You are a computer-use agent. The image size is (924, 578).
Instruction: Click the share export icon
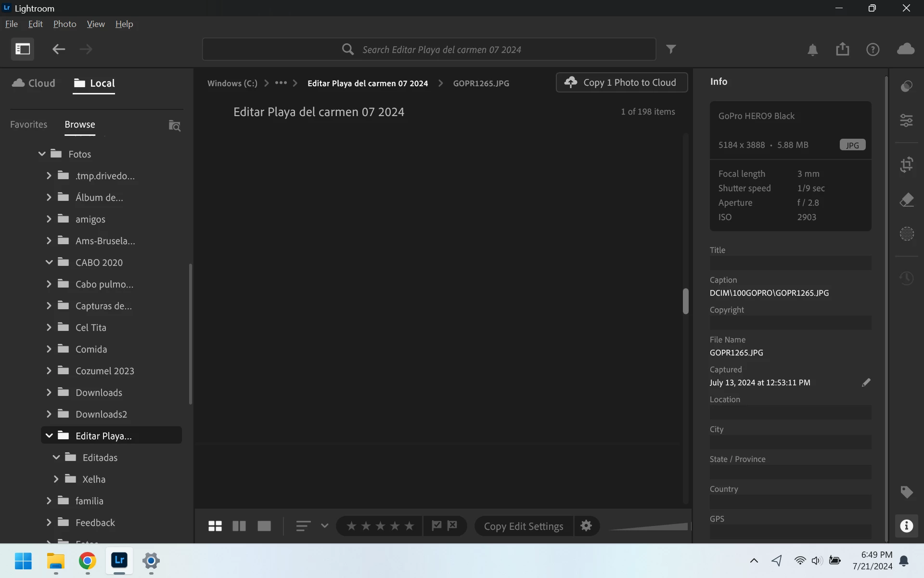point(842,49)
